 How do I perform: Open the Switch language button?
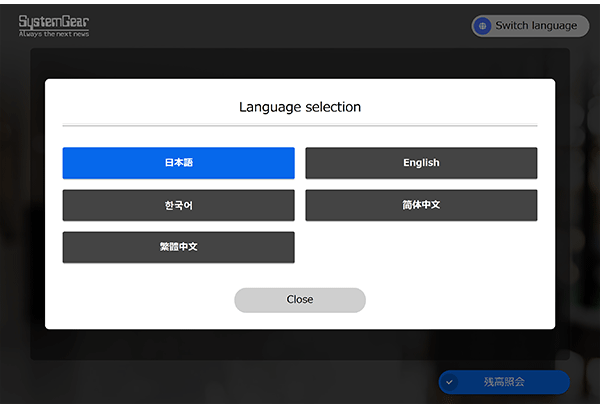click(530, 26)
